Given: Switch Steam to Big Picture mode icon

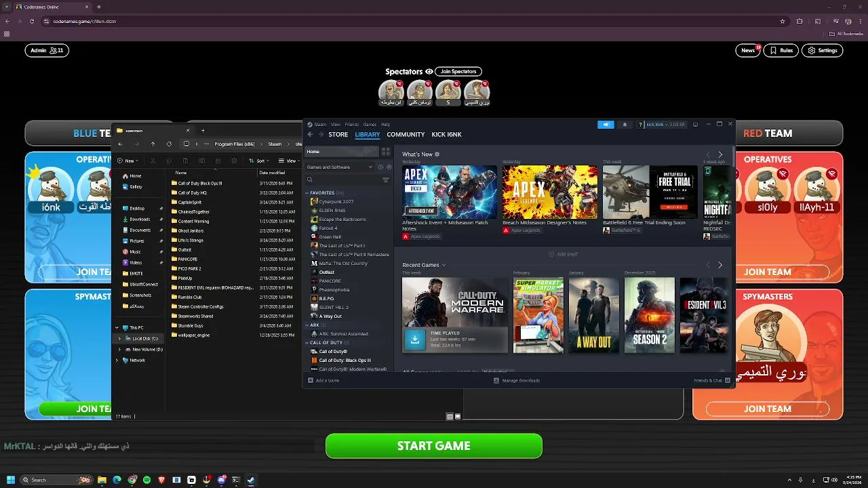Looking at the screenshot, I should (x=695, y=125).
